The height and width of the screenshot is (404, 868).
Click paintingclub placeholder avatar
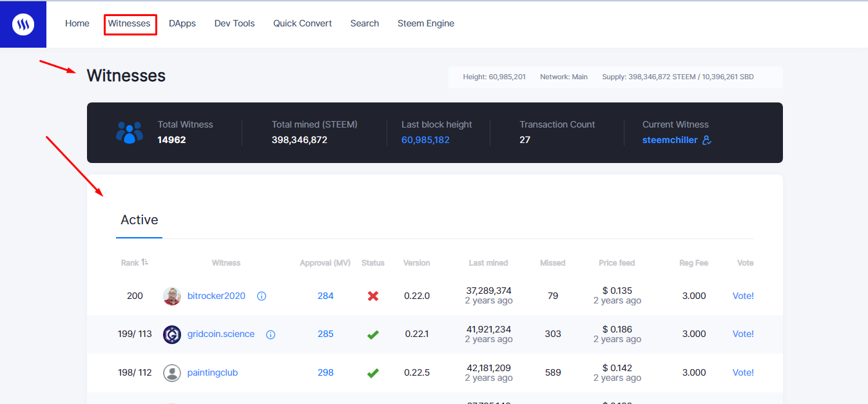pos(172,373)
